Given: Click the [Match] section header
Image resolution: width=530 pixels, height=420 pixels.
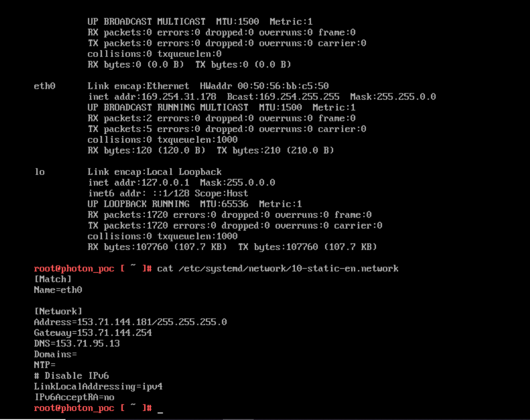Looking at the screenshot, I should [x=53, y=279].
